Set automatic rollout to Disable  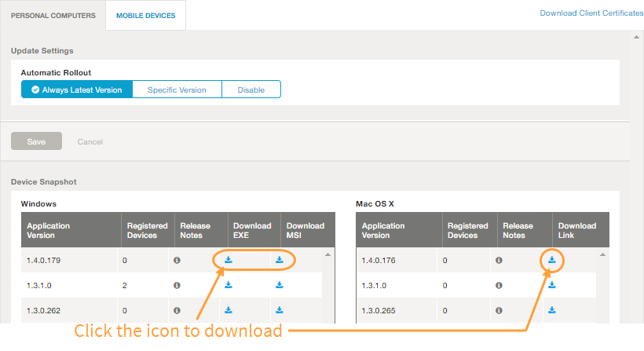251,90
